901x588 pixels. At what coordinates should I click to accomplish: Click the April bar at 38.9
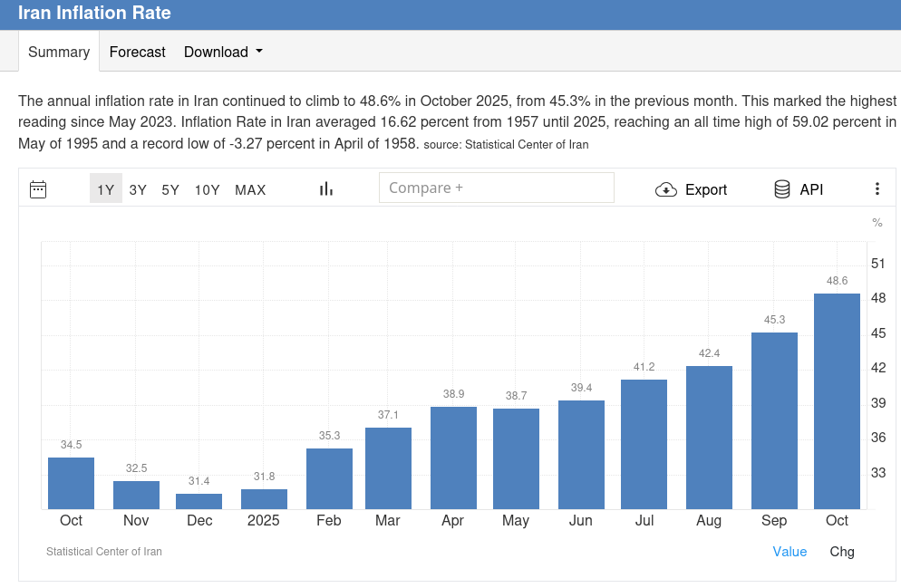[x=453, y=458]
